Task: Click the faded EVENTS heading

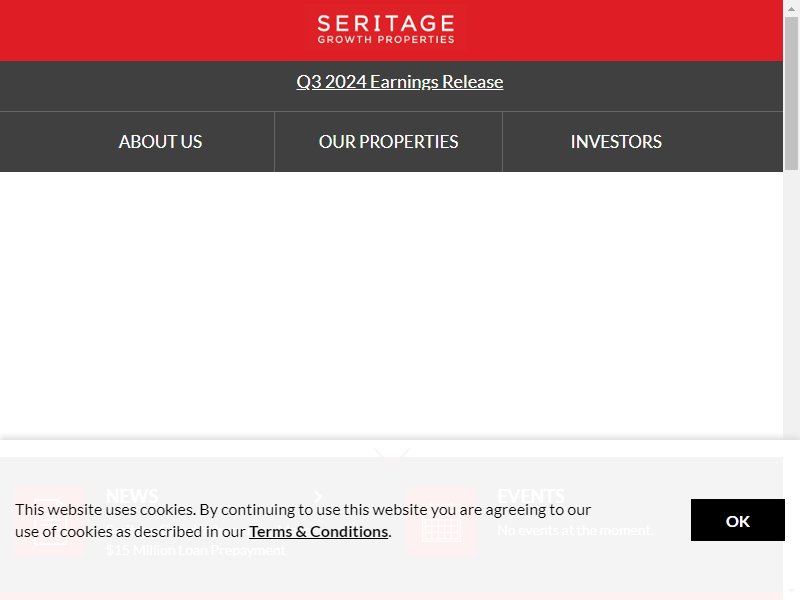Action: tap(531, 495)
